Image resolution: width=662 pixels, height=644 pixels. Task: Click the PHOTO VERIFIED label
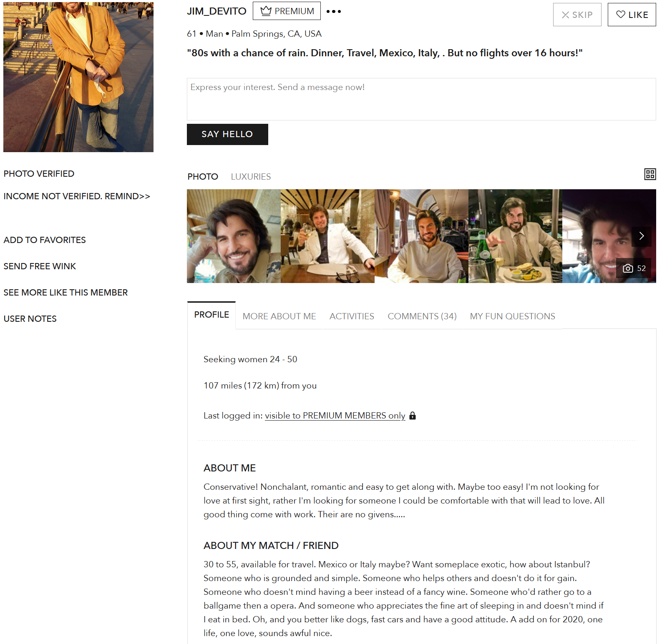[39, 174]
